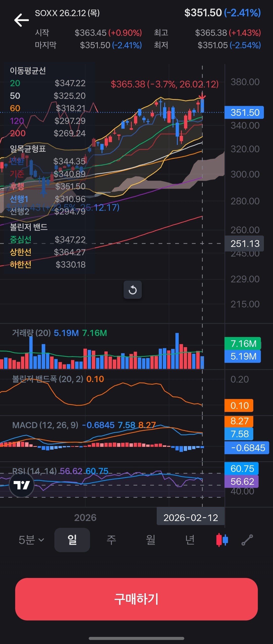This screenshot has height=644, width=273.
Task: Tap the MACD (12, 26, 9) title
Action: pos(45,425)
